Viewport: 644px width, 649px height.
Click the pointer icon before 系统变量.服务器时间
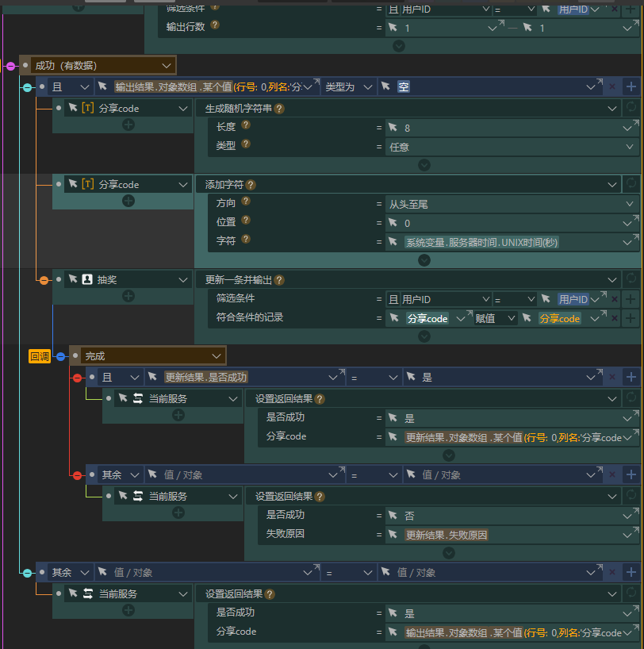tap(393, 242)
